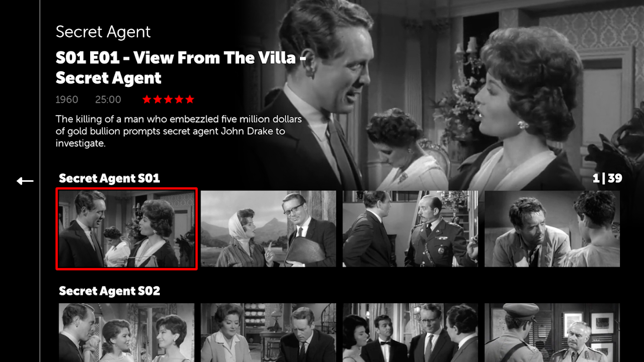The height and width of the screenshot is (362, 644).
Task: Open the first Secret Agent S02 thumbnail
Action: coord(126,333)
